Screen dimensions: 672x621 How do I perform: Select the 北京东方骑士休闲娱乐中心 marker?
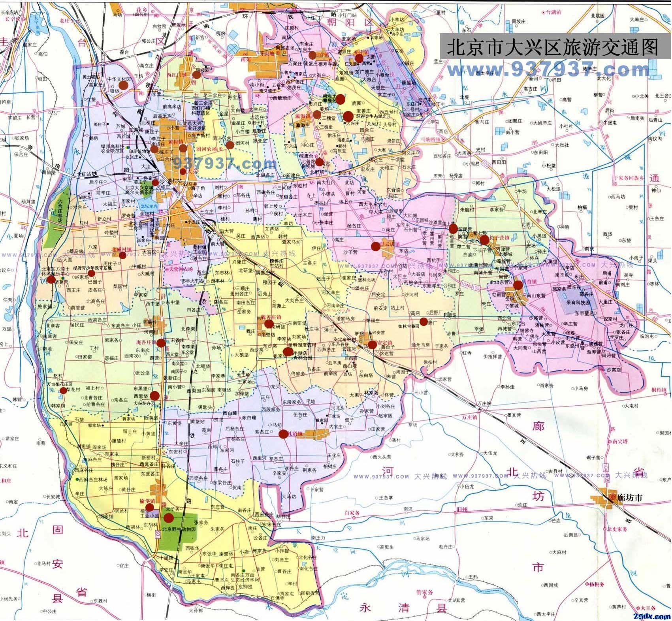coord(51,279)
